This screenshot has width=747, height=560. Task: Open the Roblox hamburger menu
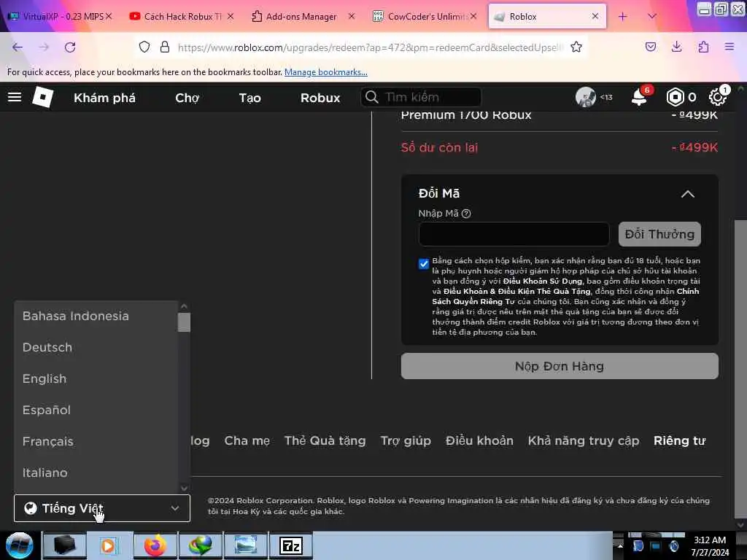(x=15, y=97)
